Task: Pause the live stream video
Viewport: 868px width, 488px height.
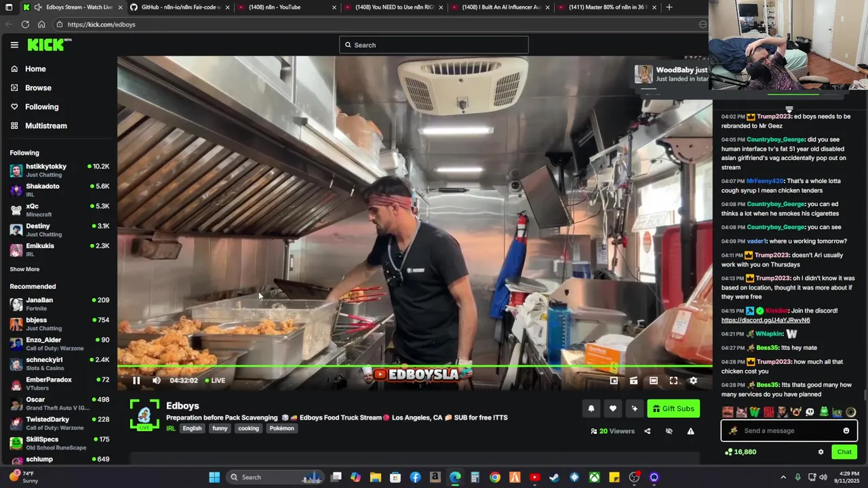Action: coord(136,380)
